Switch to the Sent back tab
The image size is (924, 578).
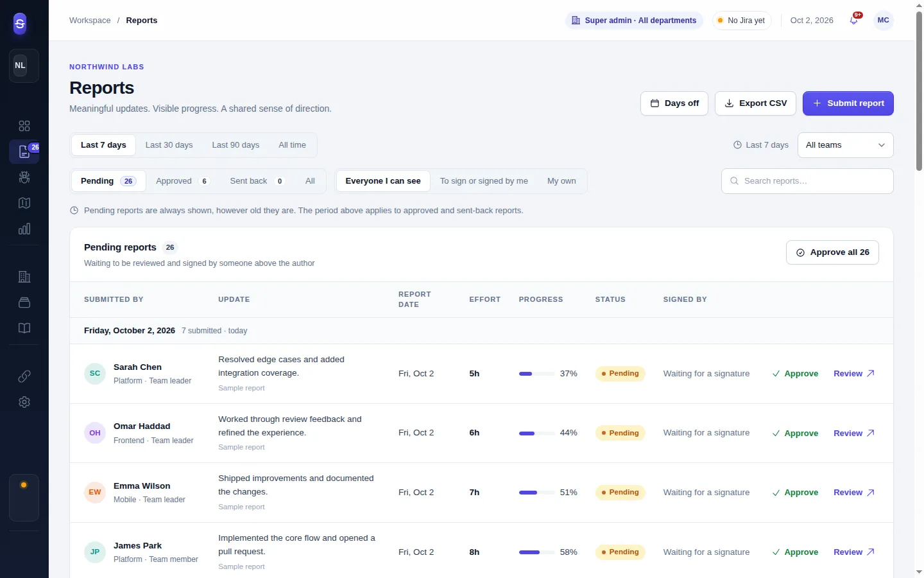pos(257,181)
